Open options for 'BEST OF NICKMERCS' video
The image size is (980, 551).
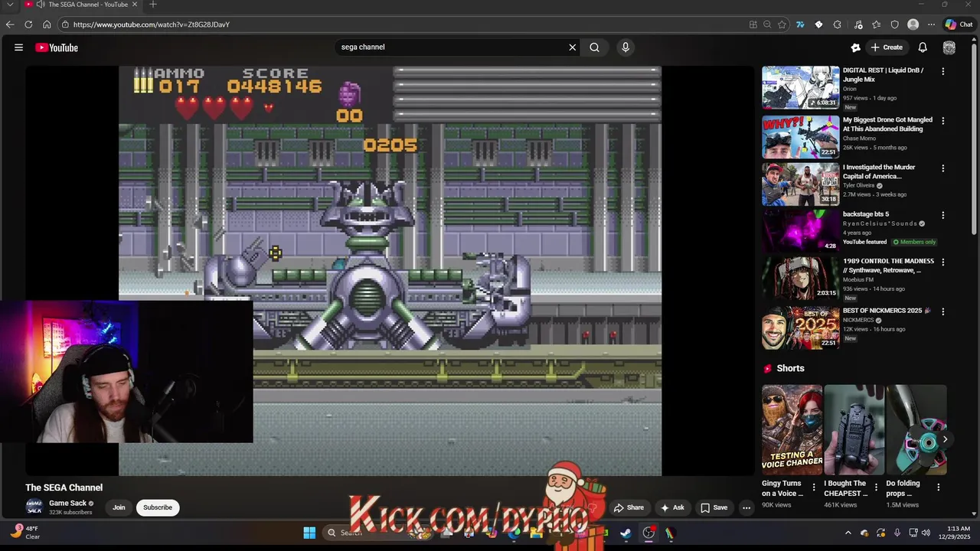[x=942, y=311]
